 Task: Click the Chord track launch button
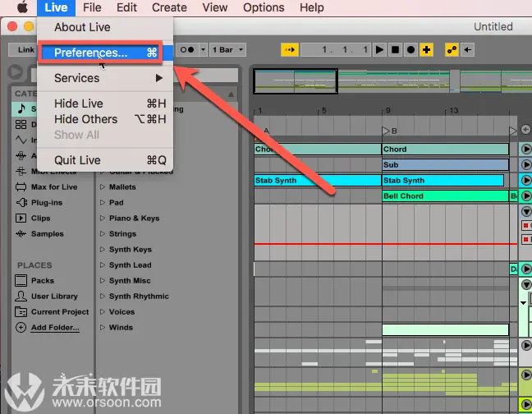tap(526, 149)
